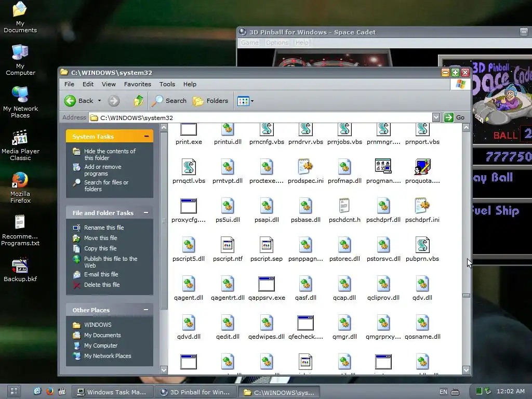Select the pscript.sep file icon
532x399 pixels.
pyautogui.click(x=267, y=245)
